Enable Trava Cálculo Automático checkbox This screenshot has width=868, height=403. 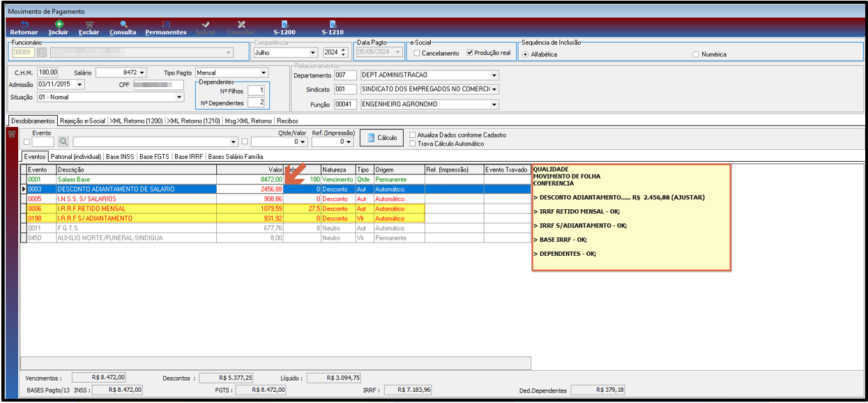click(x=413, y=144)
